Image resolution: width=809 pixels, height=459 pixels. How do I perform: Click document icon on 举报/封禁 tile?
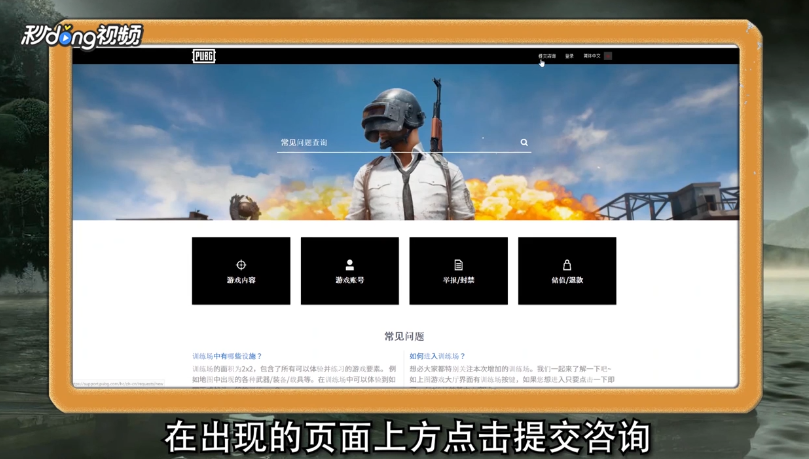459,265
